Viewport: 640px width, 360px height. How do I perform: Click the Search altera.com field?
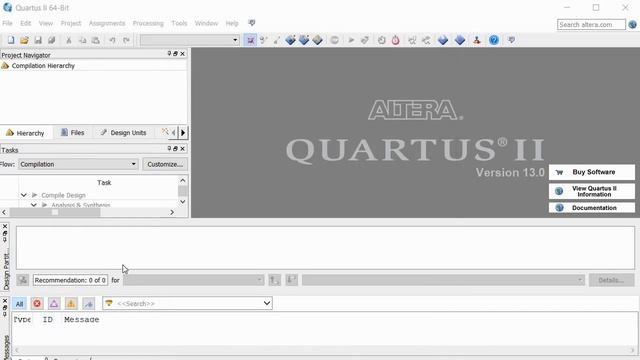coord(591,24)
